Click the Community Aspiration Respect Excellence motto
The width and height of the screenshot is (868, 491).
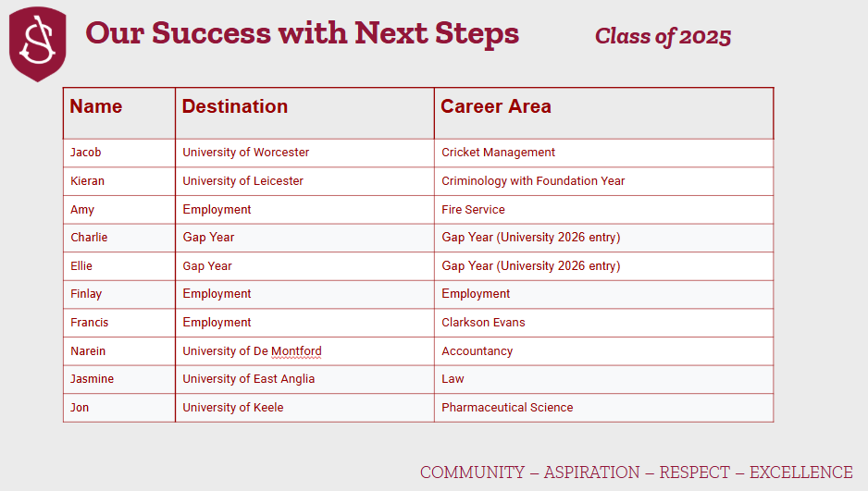pyautogui.click(x=637, y=473)
